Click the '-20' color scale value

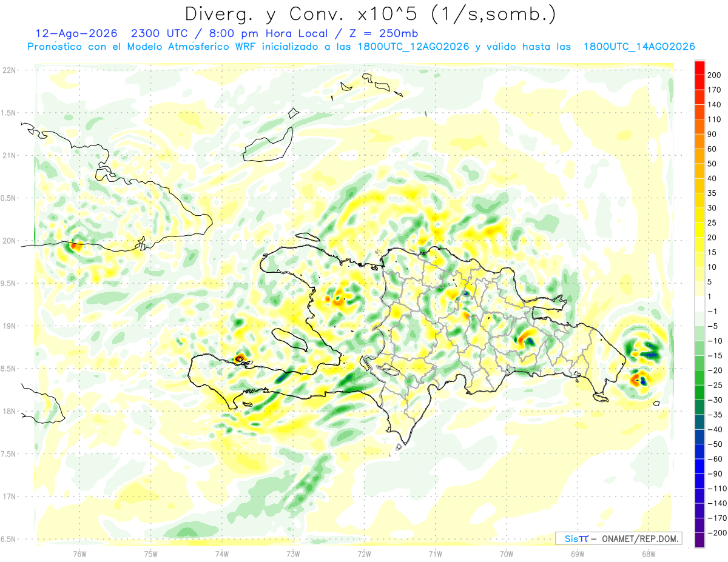tap(714, 370)
